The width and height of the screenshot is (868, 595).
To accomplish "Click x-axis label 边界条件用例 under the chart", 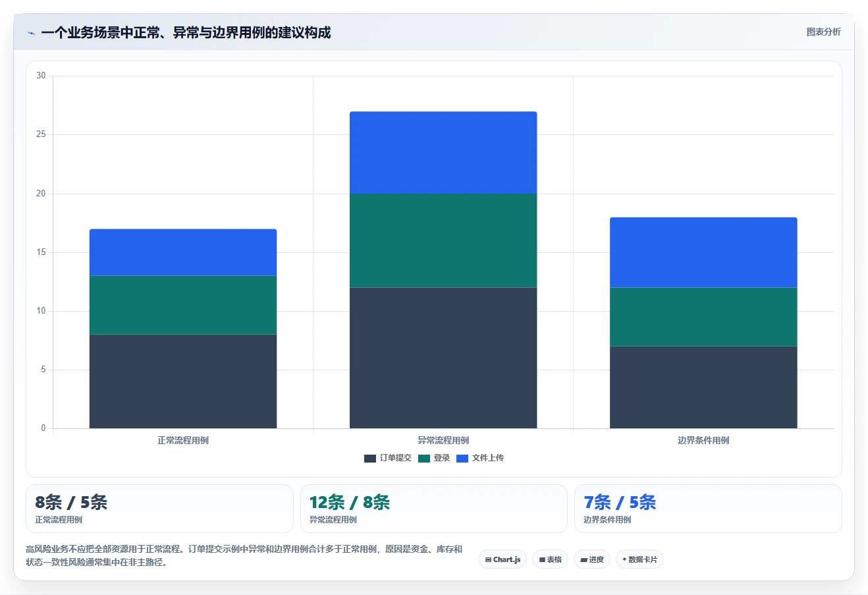I will [703, 440].
